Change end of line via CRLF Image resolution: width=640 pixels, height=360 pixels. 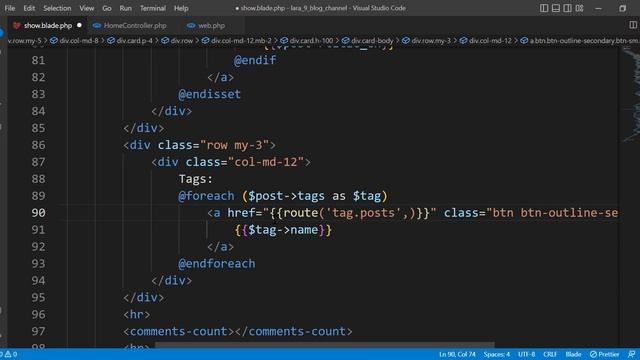pyautogui.click(x=550, y=354)
